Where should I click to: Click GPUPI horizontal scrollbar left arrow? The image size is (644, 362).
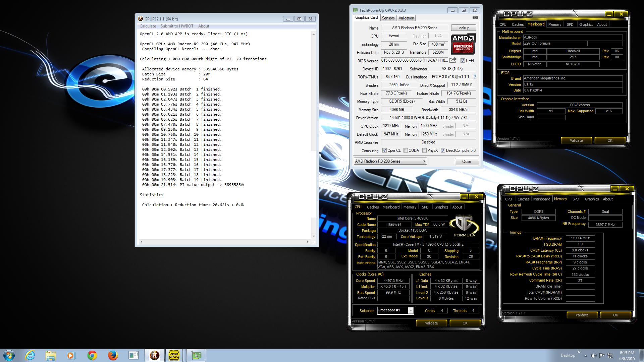[x=142, y=241]
